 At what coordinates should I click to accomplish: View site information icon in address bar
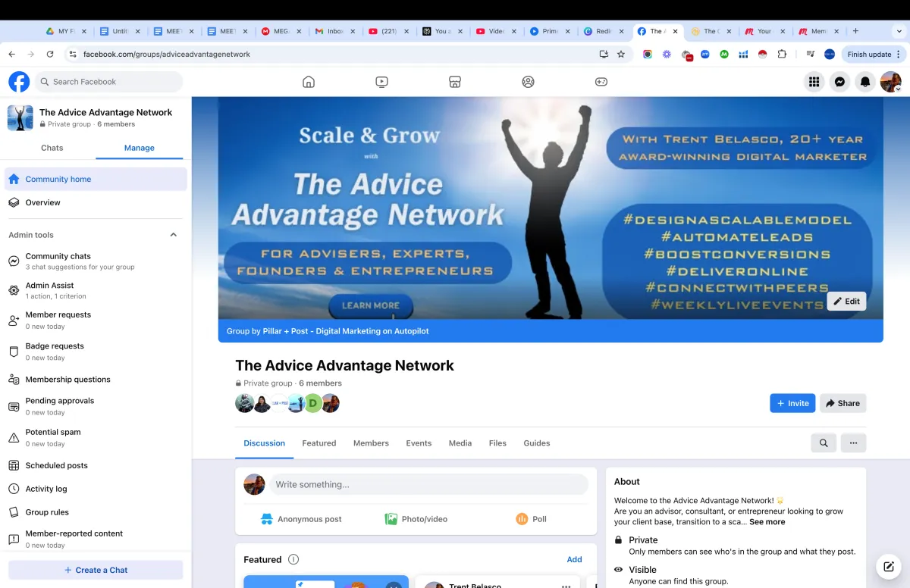[x=73, y=55]
